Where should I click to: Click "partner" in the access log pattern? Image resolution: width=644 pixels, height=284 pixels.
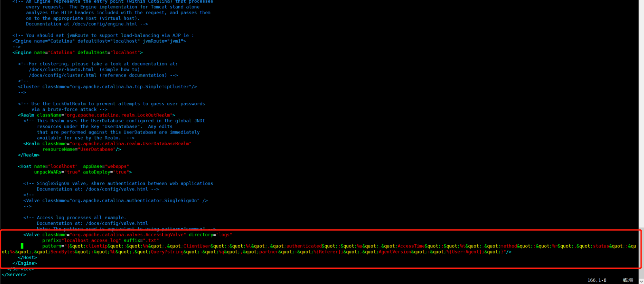[269, 252]
